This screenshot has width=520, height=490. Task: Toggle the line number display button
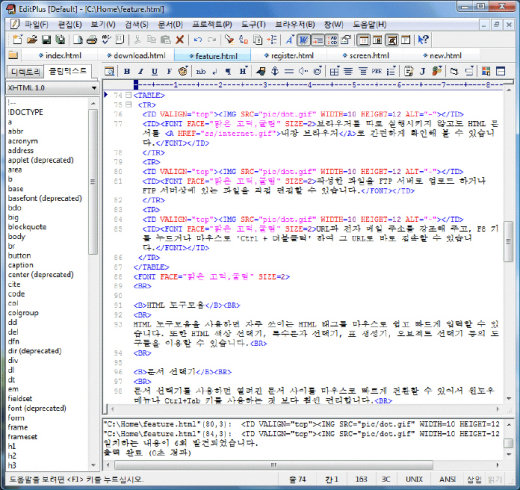click(x=332, y=40)
